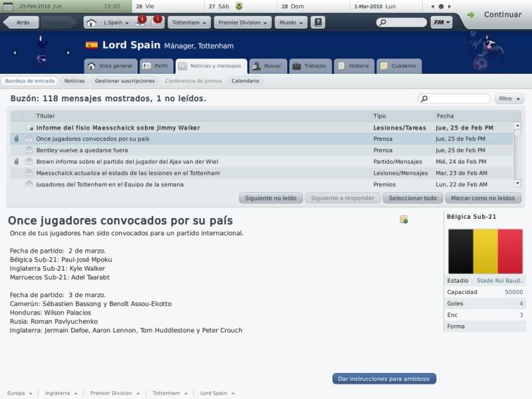Go to next date arrow in the calendar bar
This screenshot has width=532, height=399.
[450, 7]
